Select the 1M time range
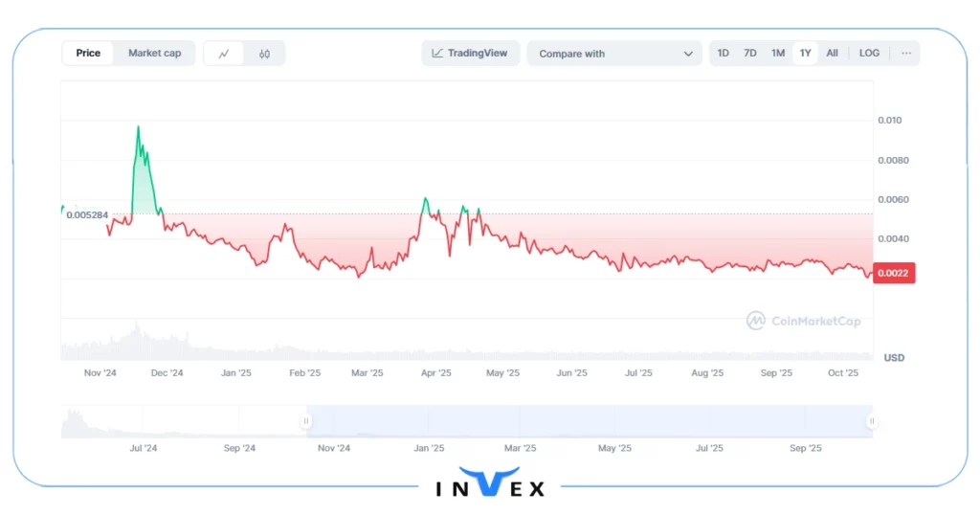 pyautogui.click(x=778, y=54)
